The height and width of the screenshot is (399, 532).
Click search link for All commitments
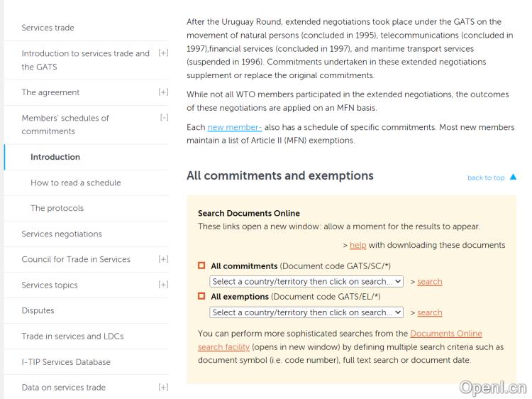click(x=429, y=282)
